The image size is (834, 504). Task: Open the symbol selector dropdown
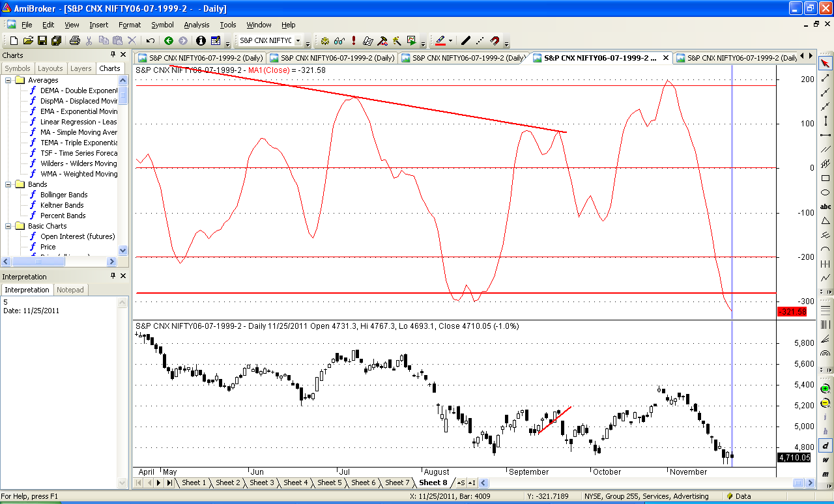[298, 40]
